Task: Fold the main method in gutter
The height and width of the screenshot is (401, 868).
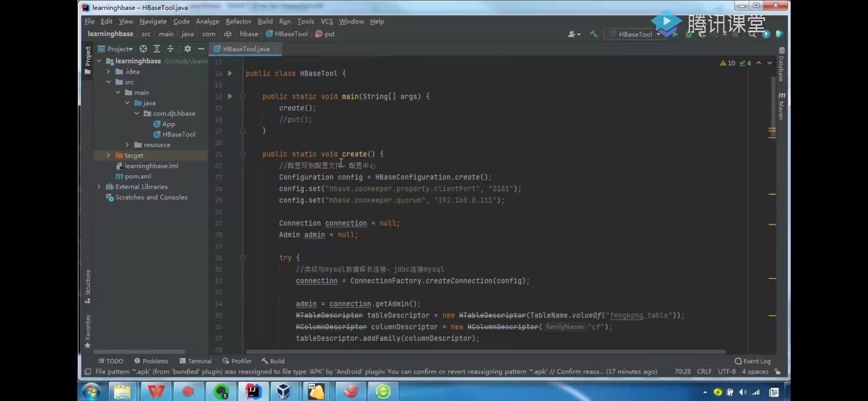Action: [x=243, y=96]
